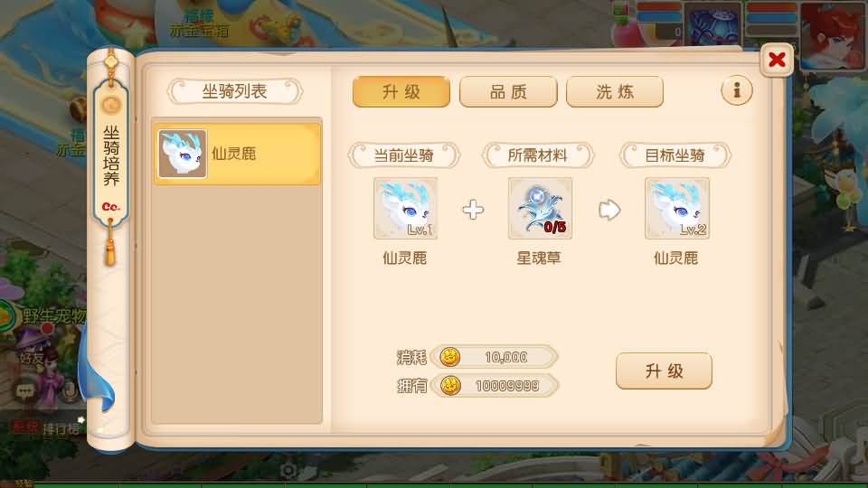Open the 排行榜 ranking button

[x=60, y=428]
